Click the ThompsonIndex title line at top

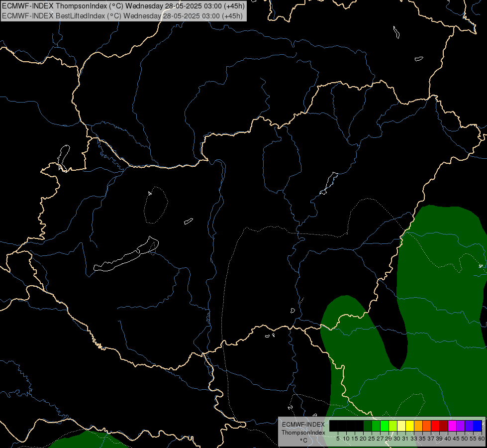coord(123,5)
